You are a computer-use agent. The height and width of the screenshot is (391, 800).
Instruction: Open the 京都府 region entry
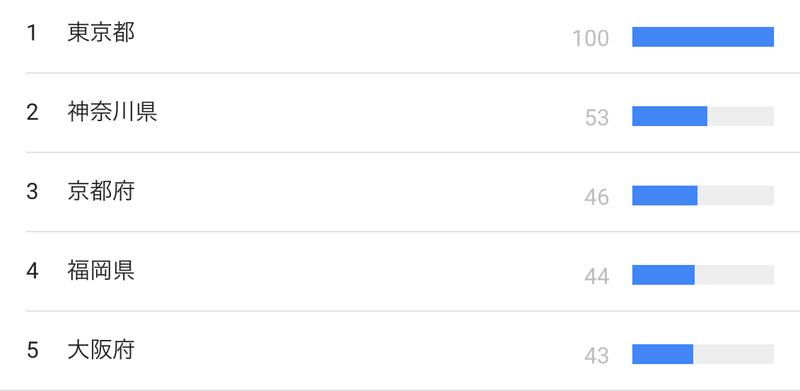[x=101, y=192]
